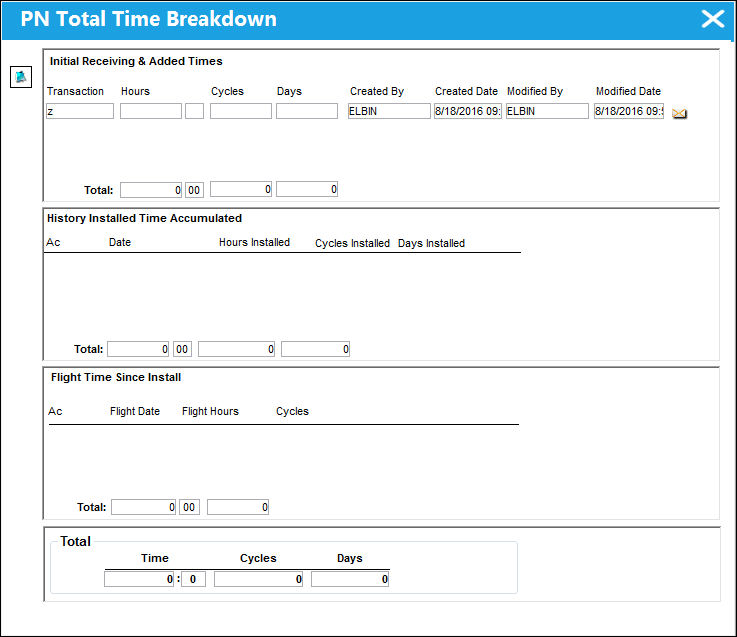
Task: Click the Date column header in History
Action: pos(120,243)
